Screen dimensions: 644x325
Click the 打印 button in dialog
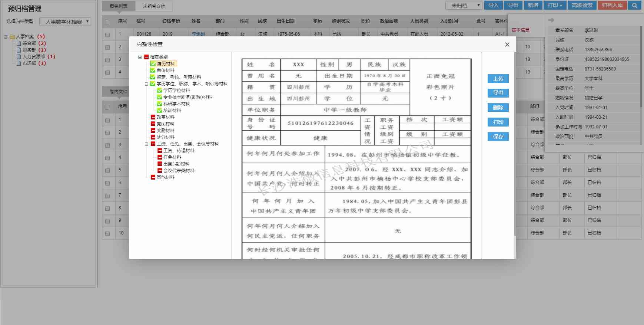pos(498,122)
